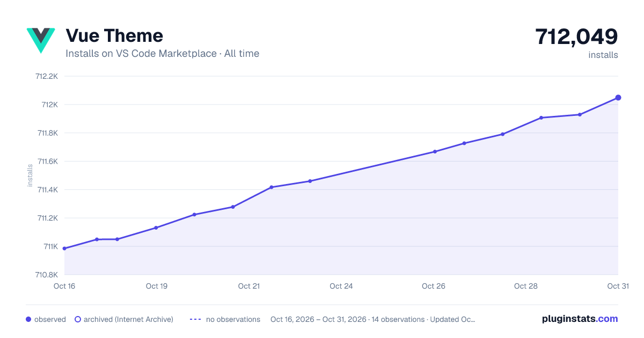Click the 712K y-axis label
Viewport: 644px width, 338px height.
tap(49, 105)
